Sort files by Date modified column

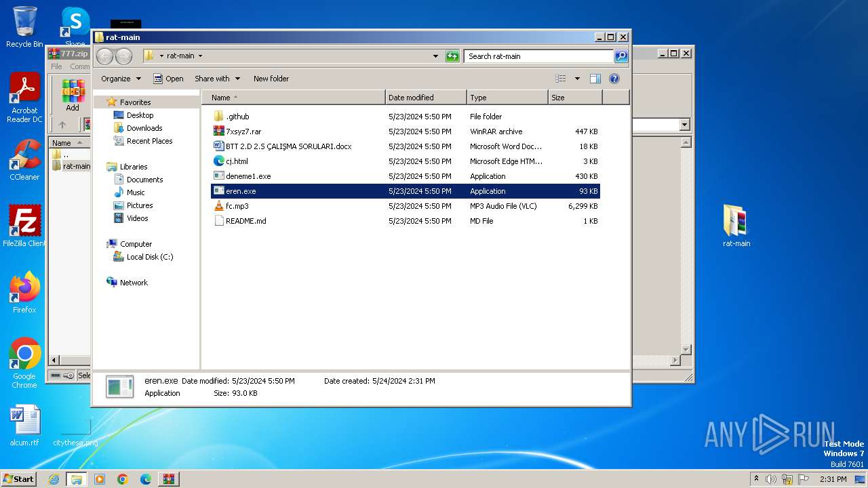click(x=426, y=98)
